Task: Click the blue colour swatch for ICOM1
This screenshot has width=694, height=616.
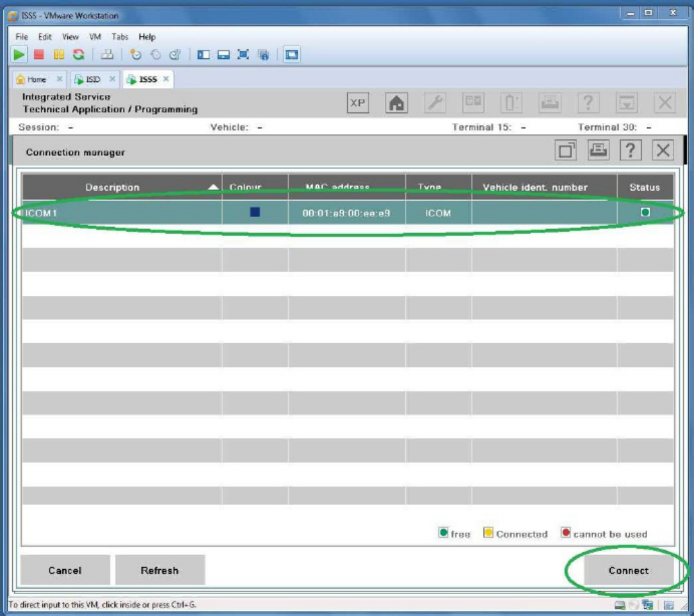Action: 255,212
